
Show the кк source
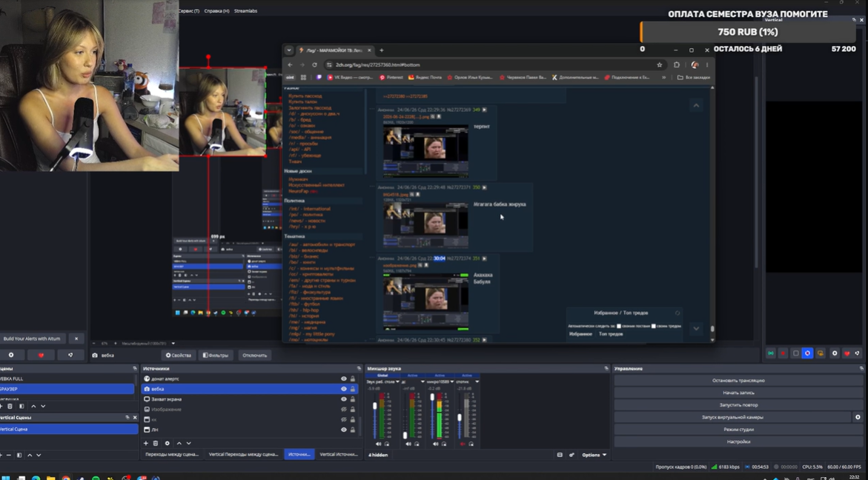343,419
